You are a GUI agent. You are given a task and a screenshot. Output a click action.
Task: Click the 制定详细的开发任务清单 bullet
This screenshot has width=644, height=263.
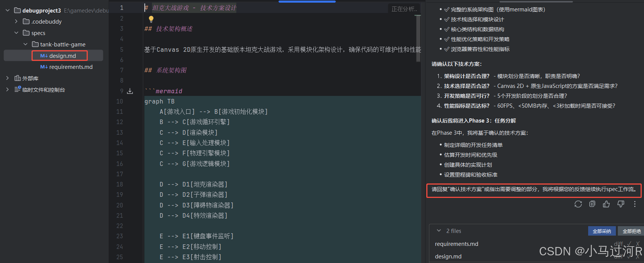(x=473, y=145)
